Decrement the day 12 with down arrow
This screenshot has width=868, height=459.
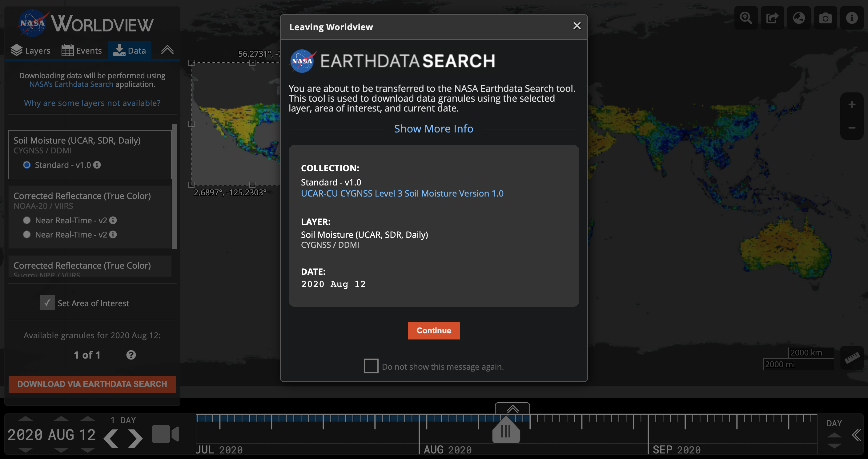(88, 450)
